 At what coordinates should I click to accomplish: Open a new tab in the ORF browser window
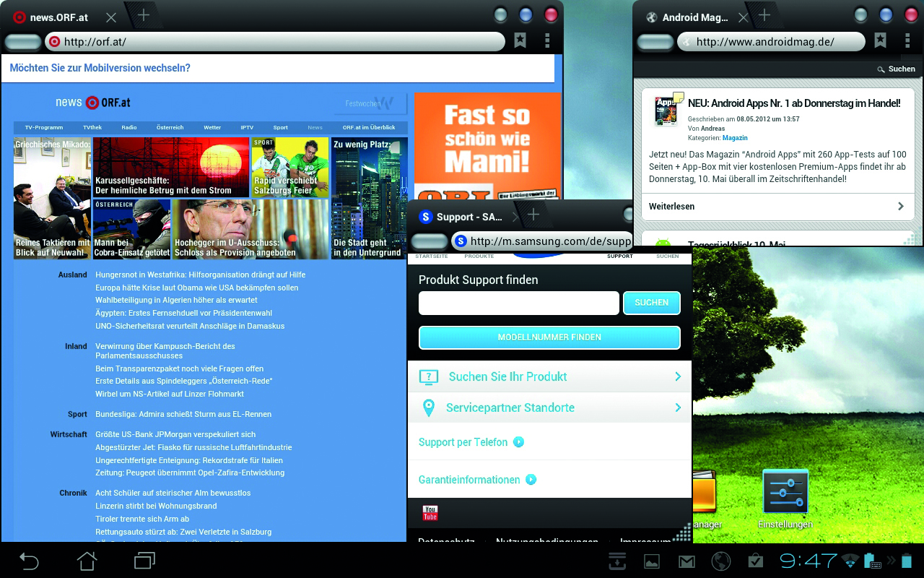click(144, 15)
